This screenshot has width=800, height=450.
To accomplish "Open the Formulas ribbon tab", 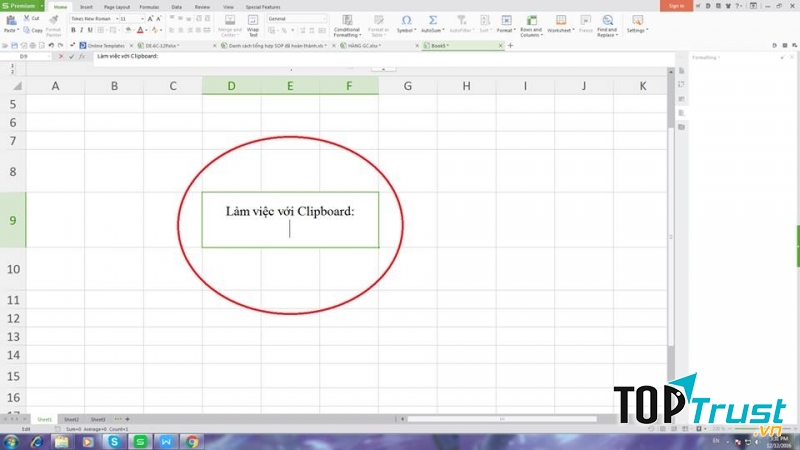I will click(148, 6).
